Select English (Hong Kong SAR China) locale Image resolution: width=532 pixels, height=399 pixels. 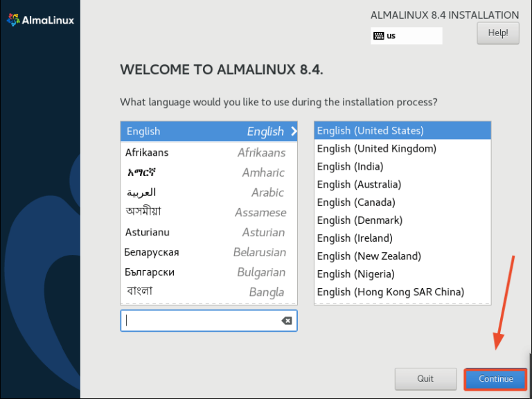[402, 292]
